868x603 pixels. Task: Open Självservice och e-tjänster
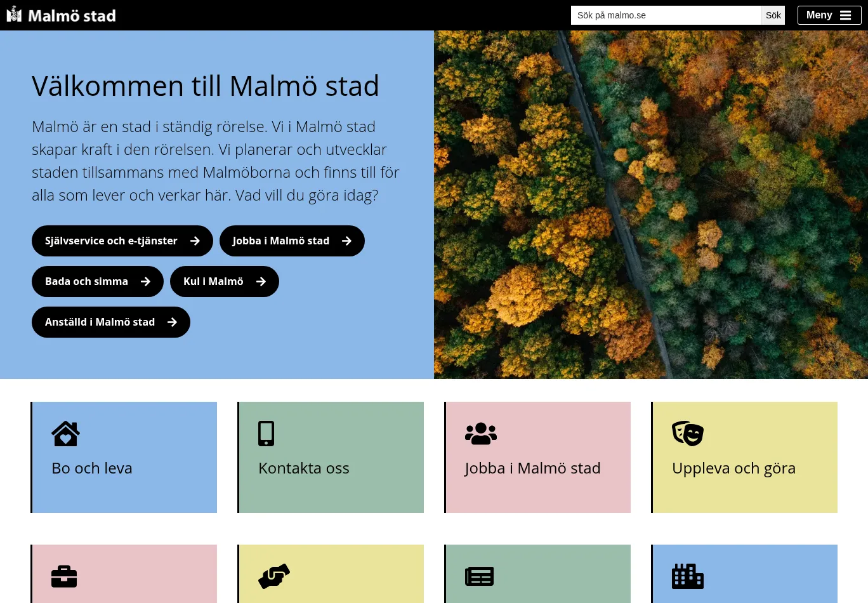122,241
